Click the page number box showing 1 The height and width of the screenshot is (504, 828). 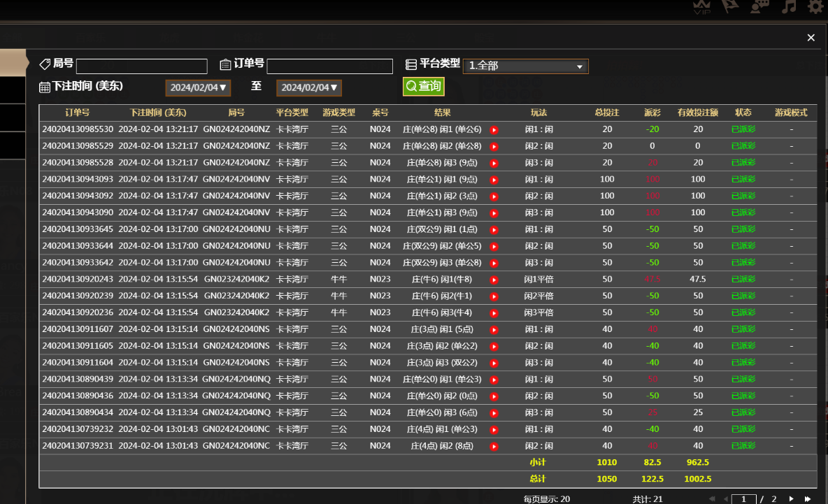[743, 498]
